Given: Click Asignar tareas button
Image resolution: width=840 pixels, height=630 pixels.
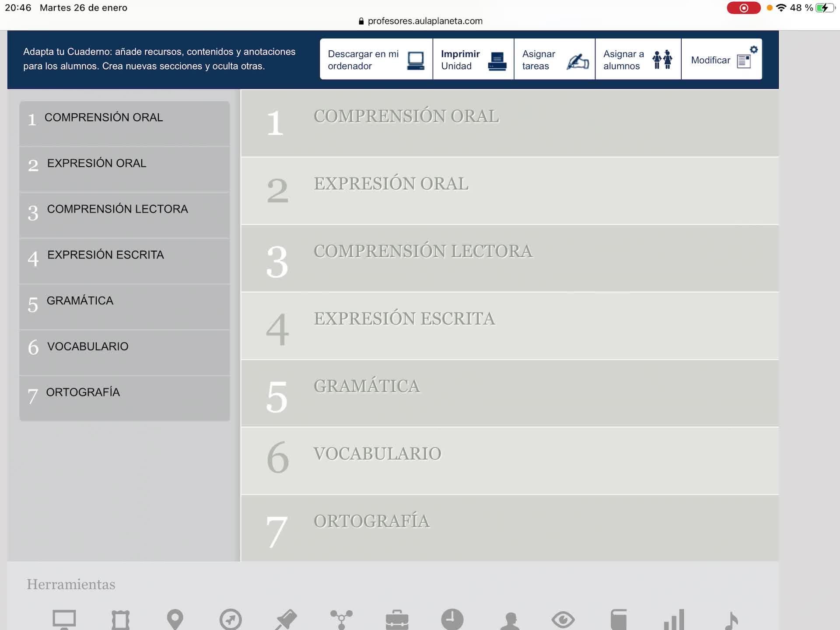Looking at the screenshot, I should coord(554,59).
